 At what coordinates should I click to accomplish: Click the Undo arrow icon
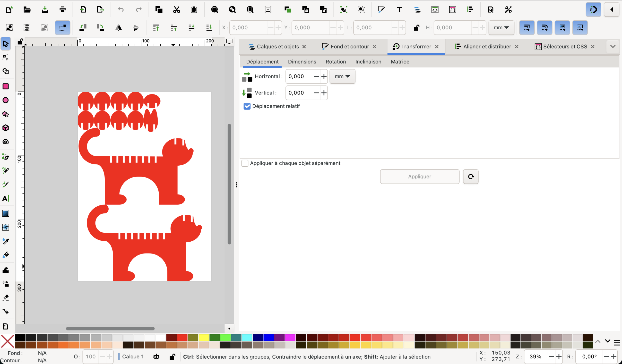pos(121,10)
